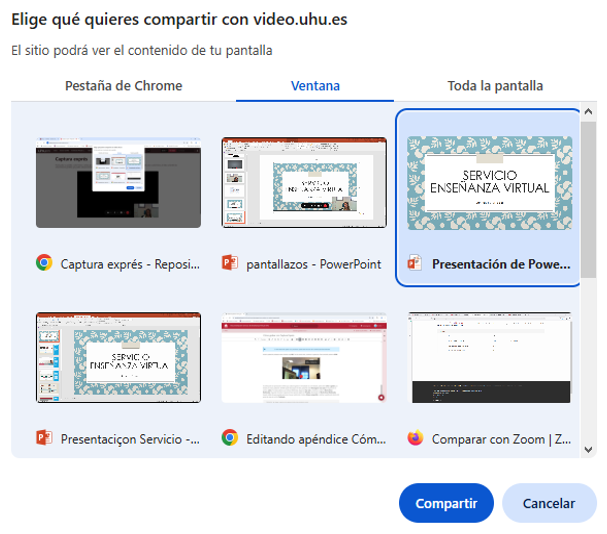The height and width of the screenshot is (534, 607).
Task: Click the Cancelar button
Action: coord(549,503)
